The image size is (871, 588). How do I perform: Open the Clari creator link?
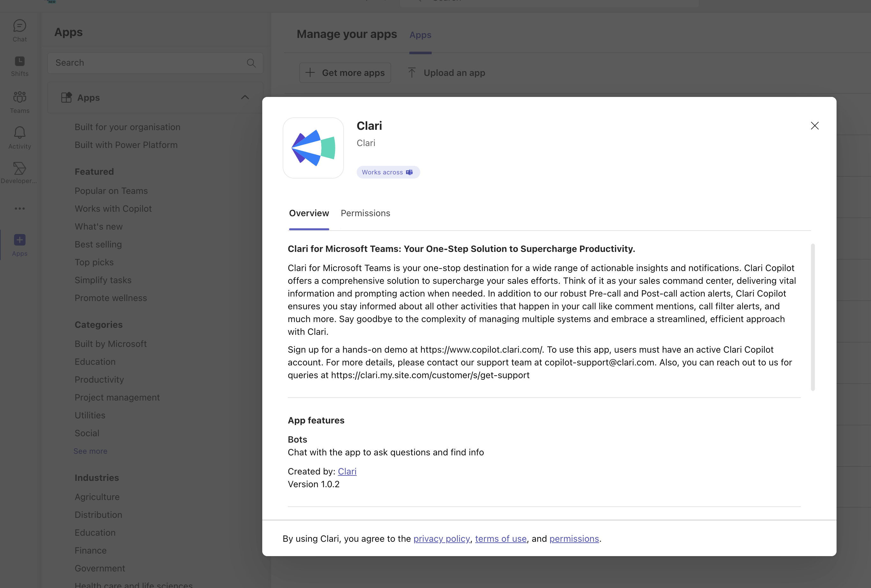coord(347,472)
